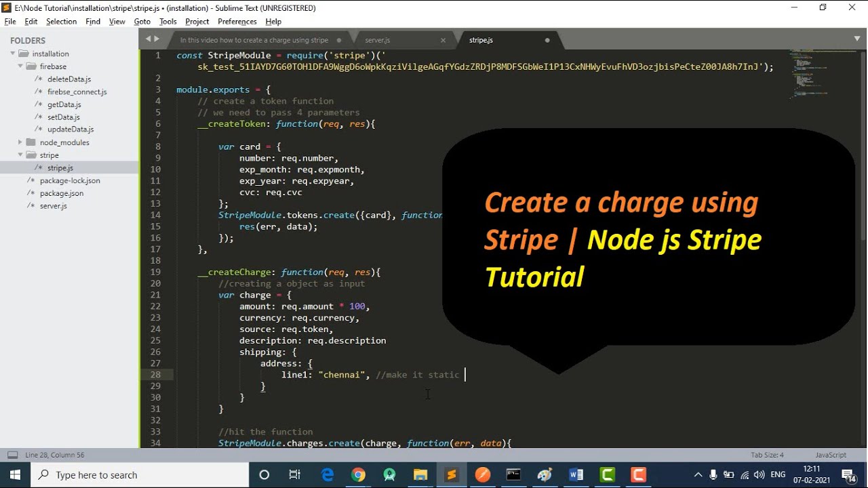Collapse the firebase folder
The height and width of the screenshot is (488, 868).
tap(21, 66)
